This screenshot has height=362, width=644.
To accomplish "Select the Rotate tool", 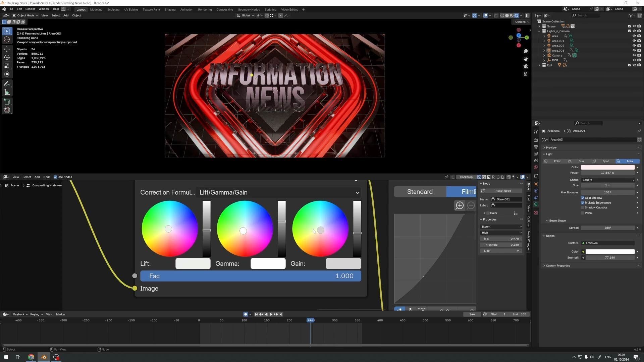I will pos(7,57).
